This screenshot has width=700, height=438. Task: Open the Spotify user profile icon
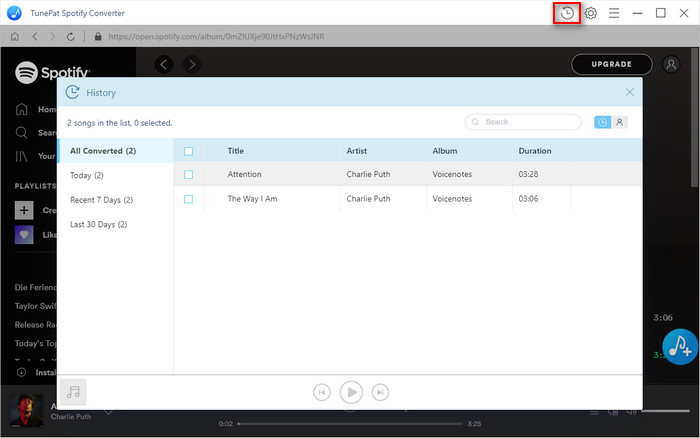click(x=671, y=64)
